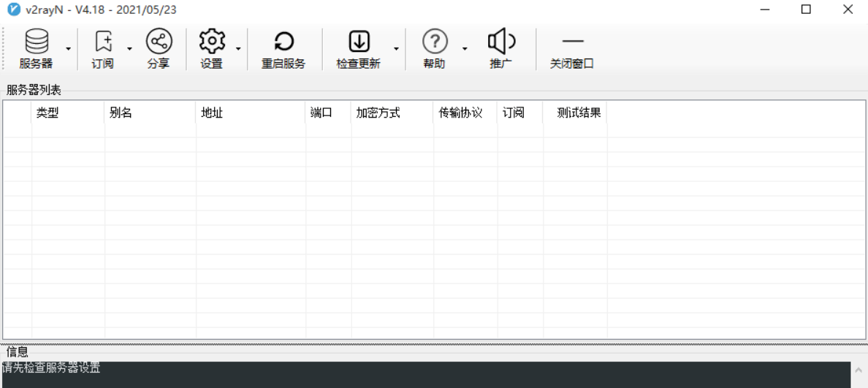The image size is (868, 388).
Task: Maximize the v2rayN window
Action: click(806, 9)
